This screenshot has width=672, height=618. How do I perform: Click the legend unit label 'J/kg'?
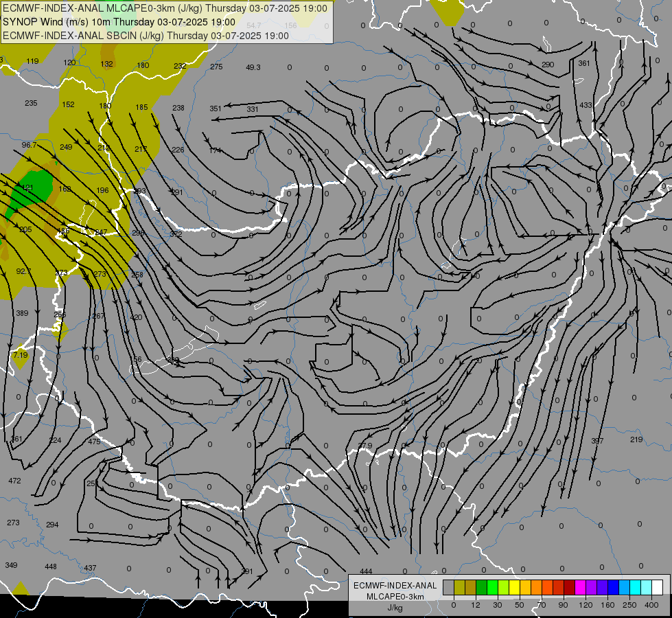click(395, 608)
